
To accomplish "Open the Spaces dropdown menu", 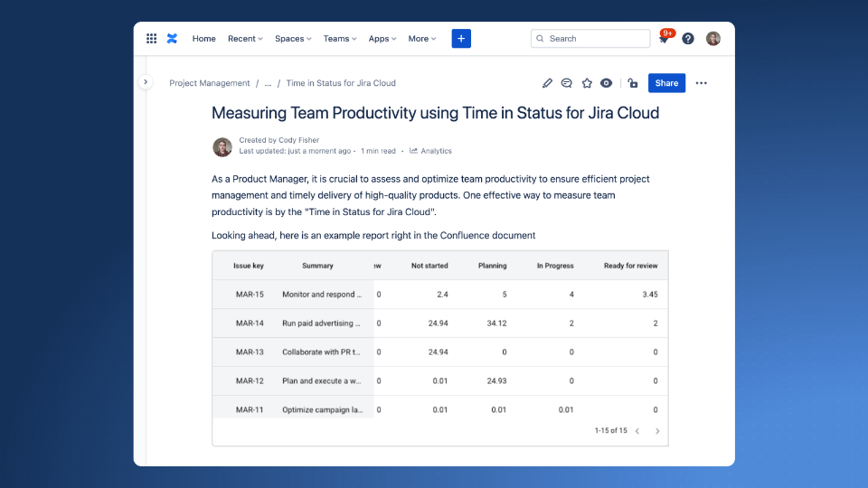I will [x=293, y=38].
